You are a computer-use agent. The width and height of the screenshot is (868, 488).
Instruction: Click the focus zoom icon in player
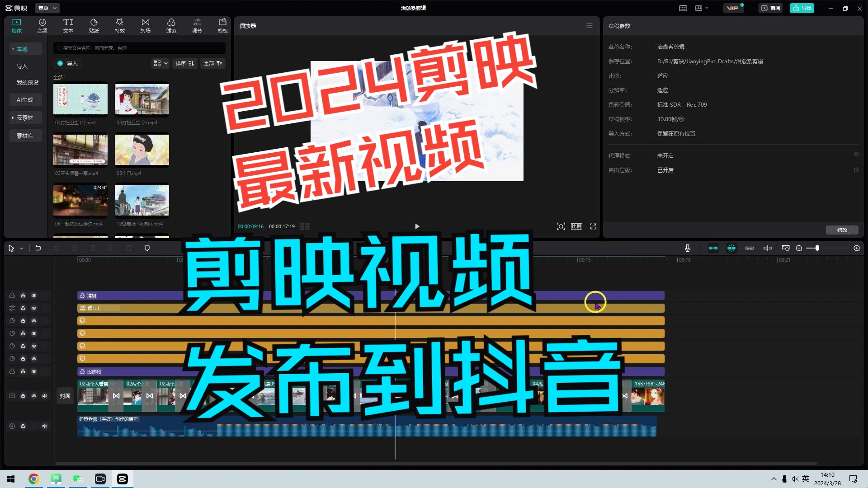point(561,226)
